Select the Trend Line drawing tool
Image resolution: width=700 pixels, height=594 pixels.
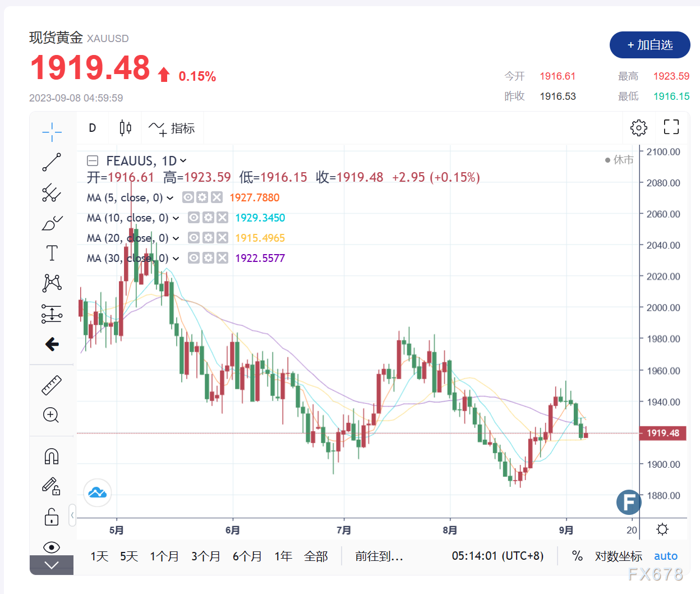[x=52, y=162]
